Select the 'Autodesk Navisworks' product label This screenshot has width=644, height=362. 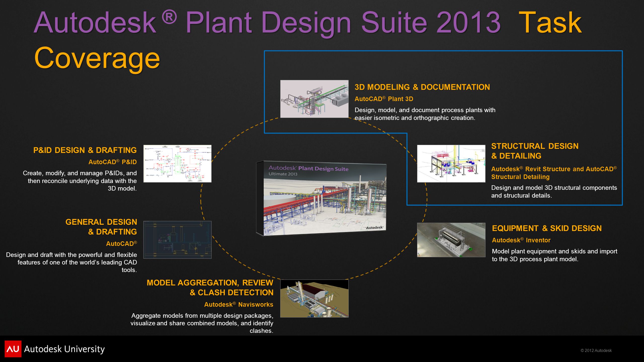[238, 304]
